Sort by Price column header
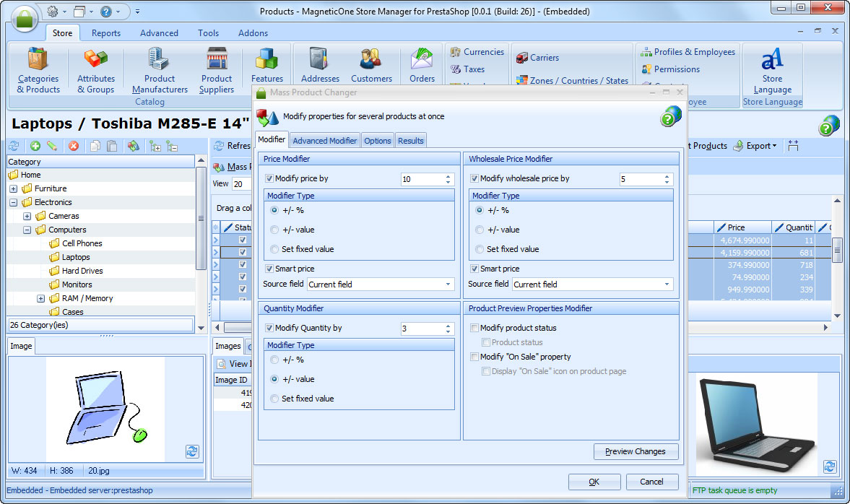 (x=742, y=227)
